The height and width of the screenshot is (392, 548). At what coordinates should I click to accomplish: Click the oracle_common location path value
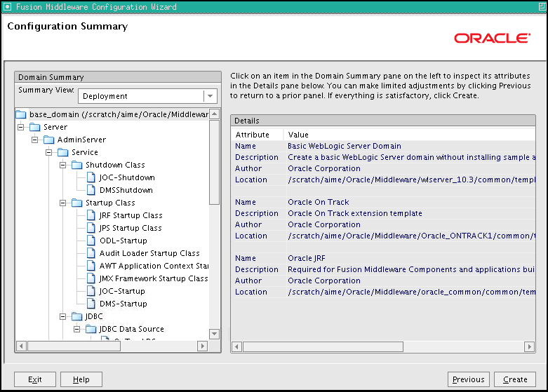pos(411,292)
